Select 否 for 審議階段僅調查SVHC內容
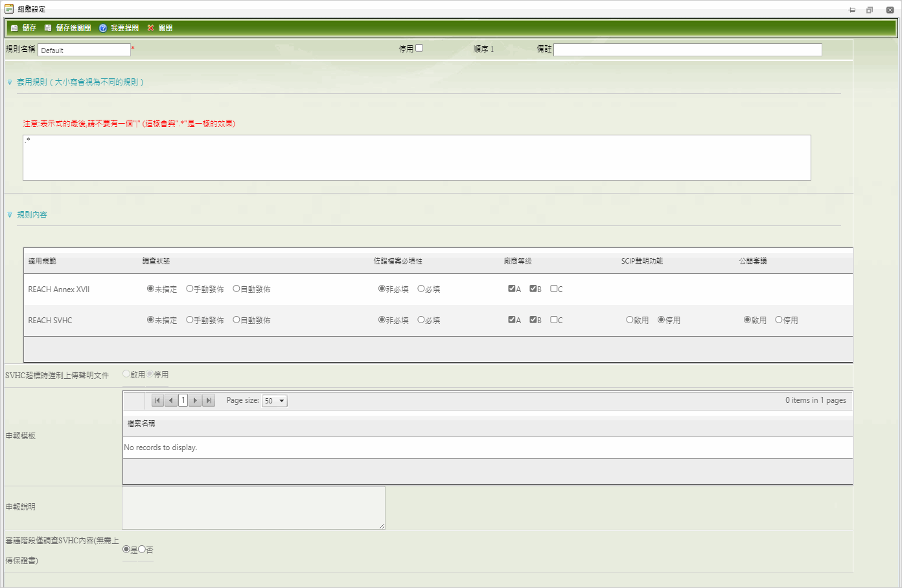The image size is (902, 588). (142, 549)
